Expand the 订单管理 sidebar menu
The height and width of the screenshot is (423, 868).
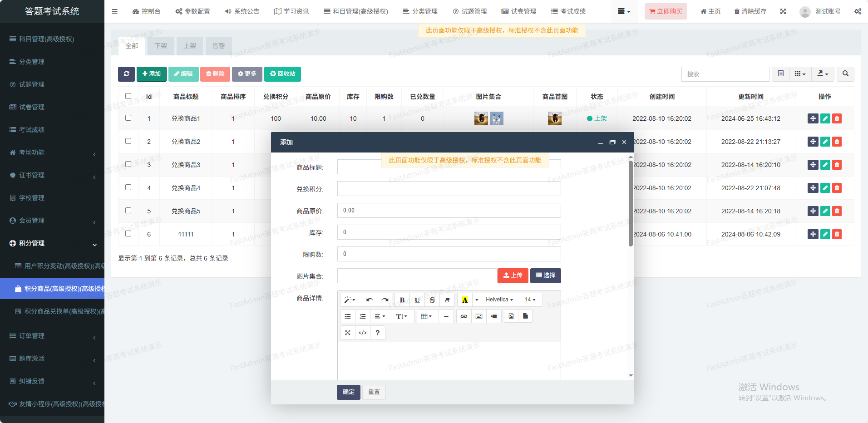pyautogui.click(x=52, y=336)
